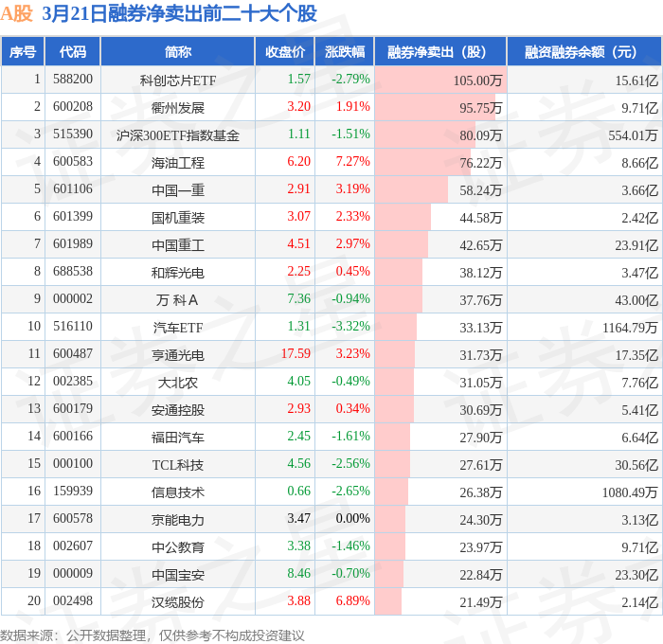Click the 代码 column header
The height and width of the screenshot is (644, 663).
click(72, 52)
